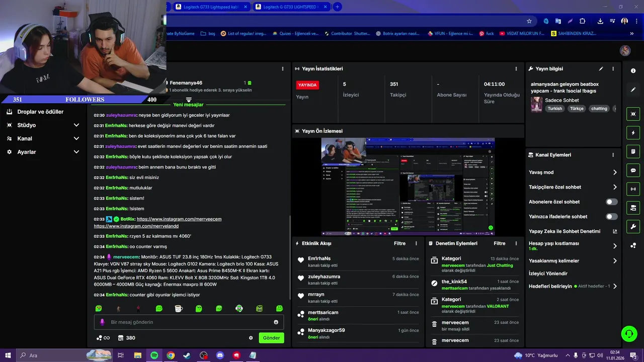644x362 pixels.
Task: Click the Turkish tag chip
Action: tap(555, 109)
